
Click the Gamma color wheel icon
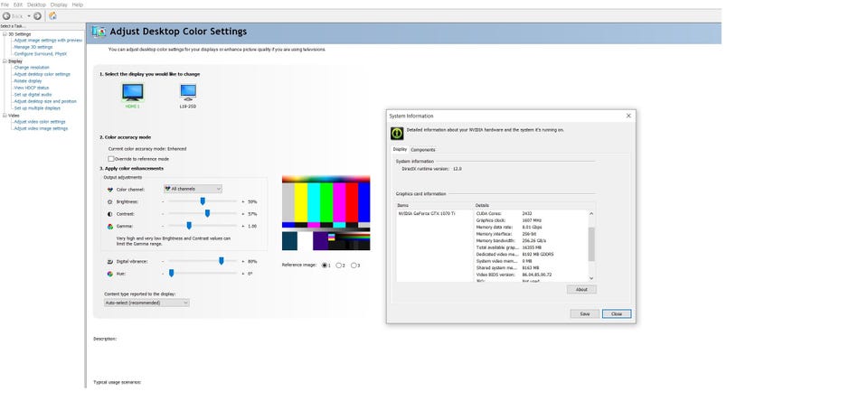110,226
